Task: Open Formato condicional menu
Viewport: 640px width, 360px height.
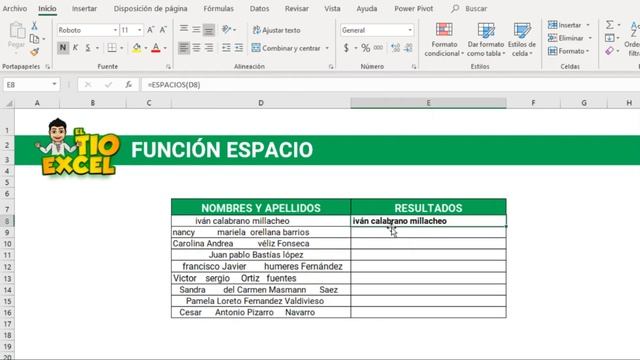Action: pyautogui.click(x=444, y=39)
